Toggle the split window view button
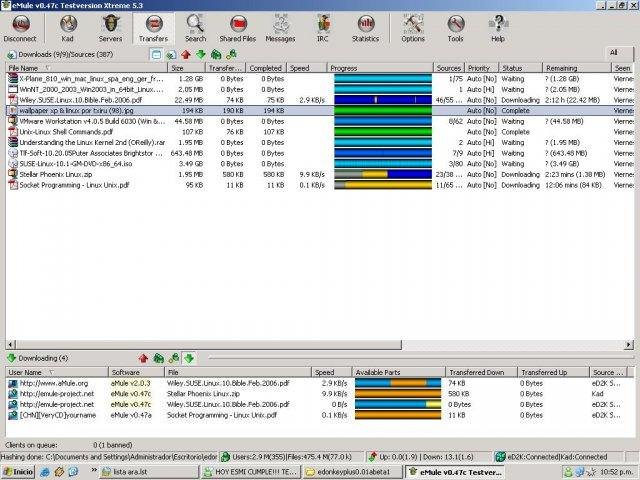640x480 pixels. (x=156, y=54)
